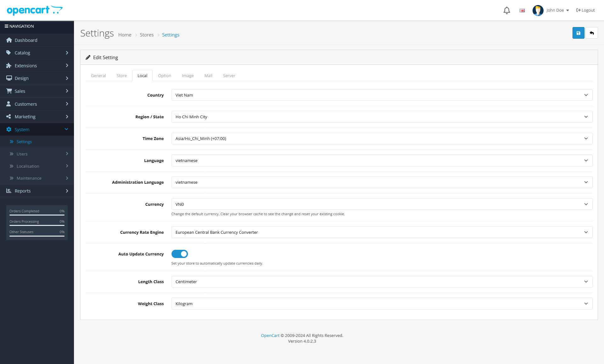Open the Currency Rate Engine dropdown
The width and height of the screenshot is (604, 364).
[x=381, y=232]
